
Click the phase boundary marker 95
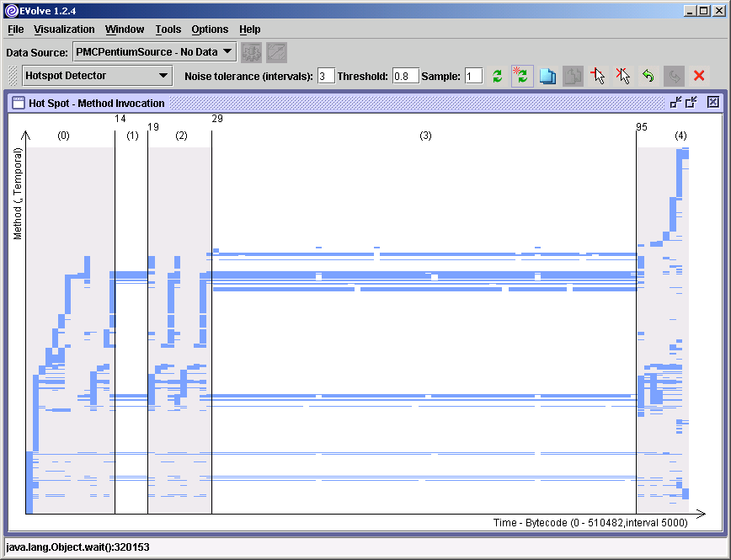pyautogui.click(x=642, y=127)
